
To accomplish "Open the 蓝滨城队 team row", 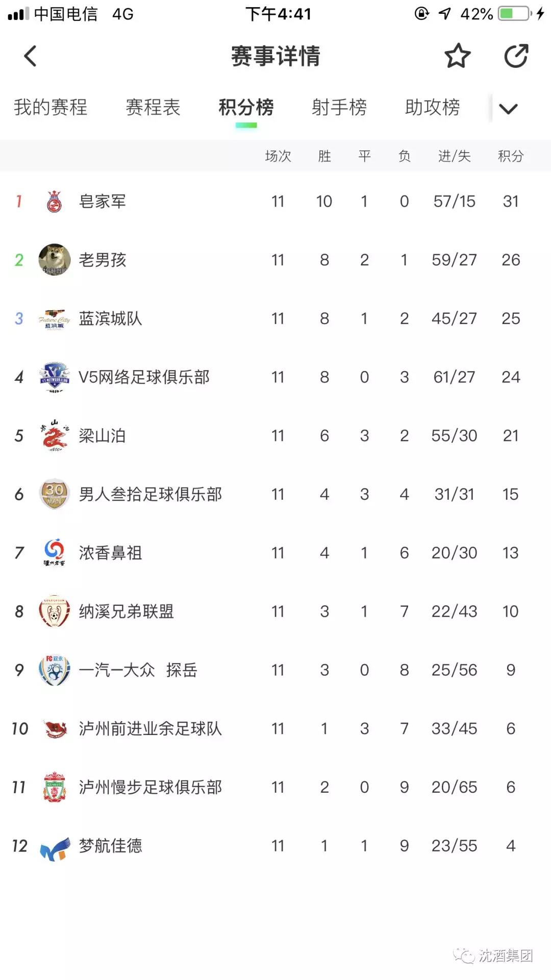I will [275, 318].
